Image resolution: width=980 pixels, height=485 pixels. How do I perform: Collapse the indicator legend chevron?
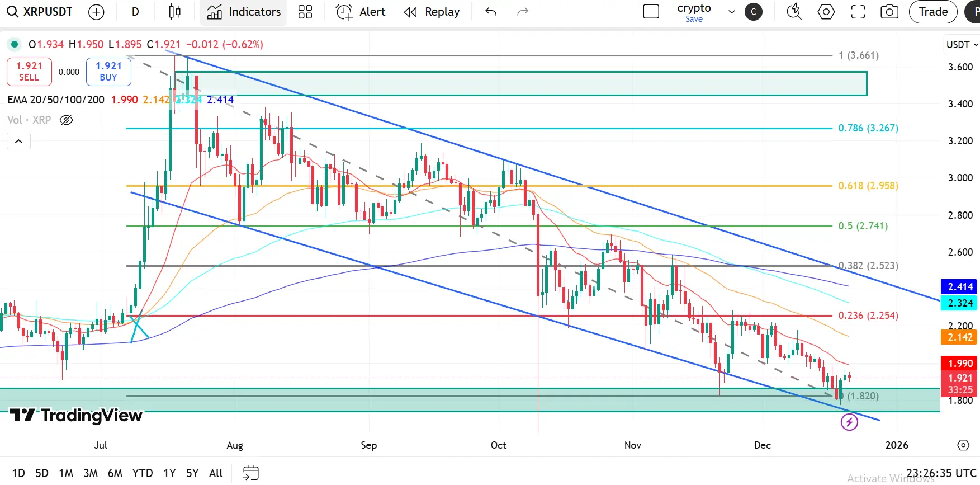click(18, 141)
